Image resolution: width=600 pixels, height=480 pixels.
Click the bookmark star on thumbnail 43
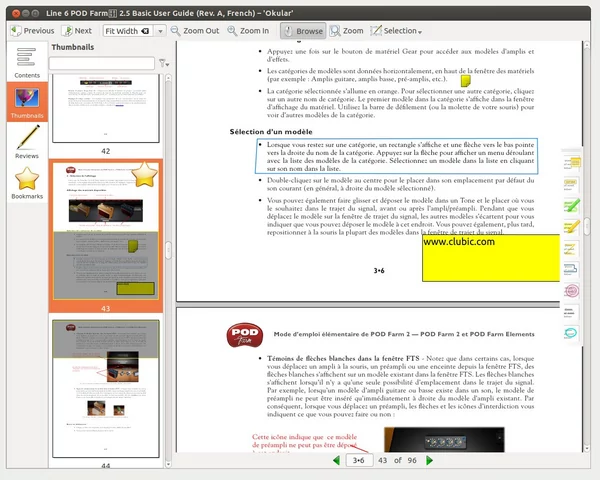[x=145, y=175]
